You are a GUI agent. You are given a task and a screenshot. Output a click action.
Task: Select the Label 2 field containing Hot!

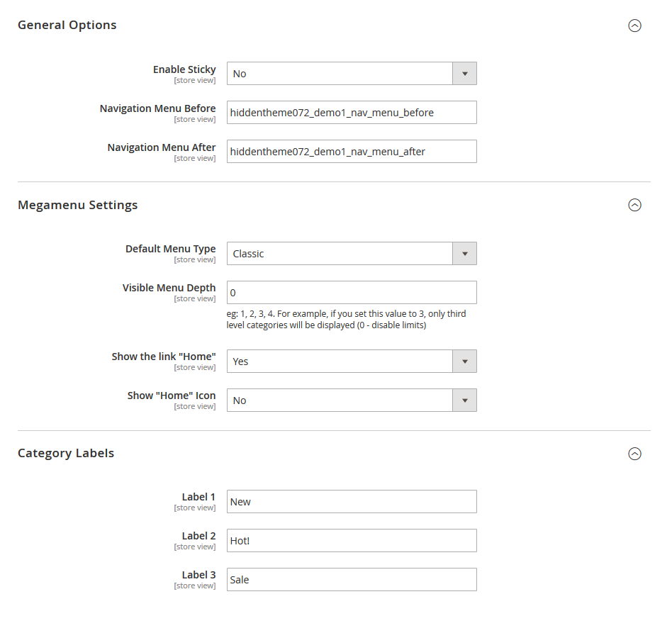tap(351, 540)
